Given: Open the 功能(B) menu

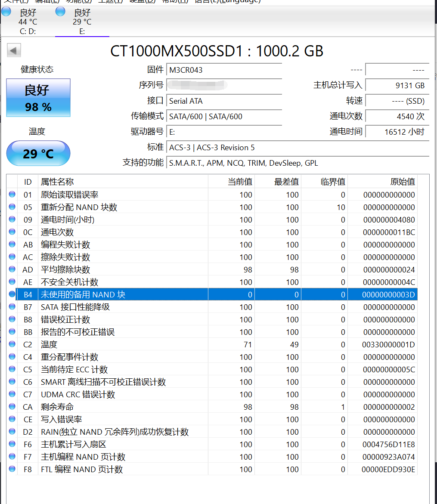Looking at the screenshot, I should (79, 2).
